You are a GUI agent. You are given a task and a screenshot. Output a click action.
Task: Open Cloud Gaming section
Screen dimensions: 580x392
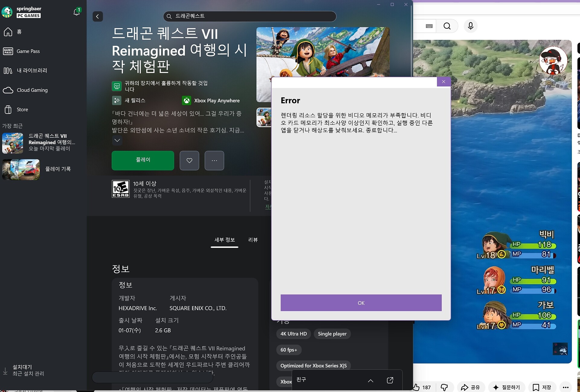pyautogui.click(x=32, y=90)
